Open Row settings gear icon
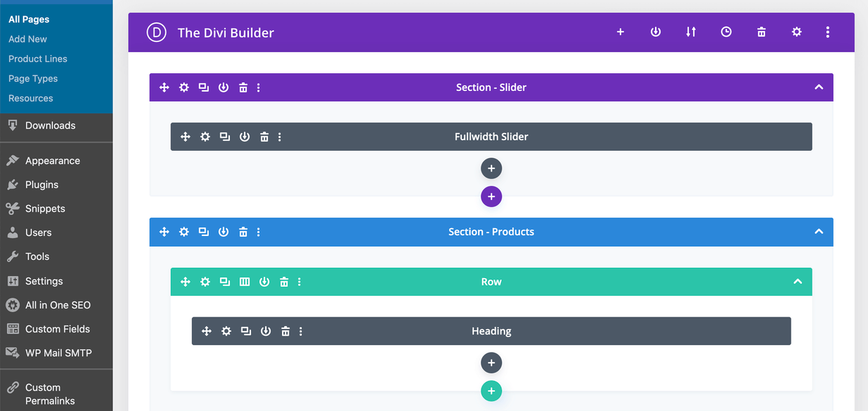868x411 pixels. [205, 282]
